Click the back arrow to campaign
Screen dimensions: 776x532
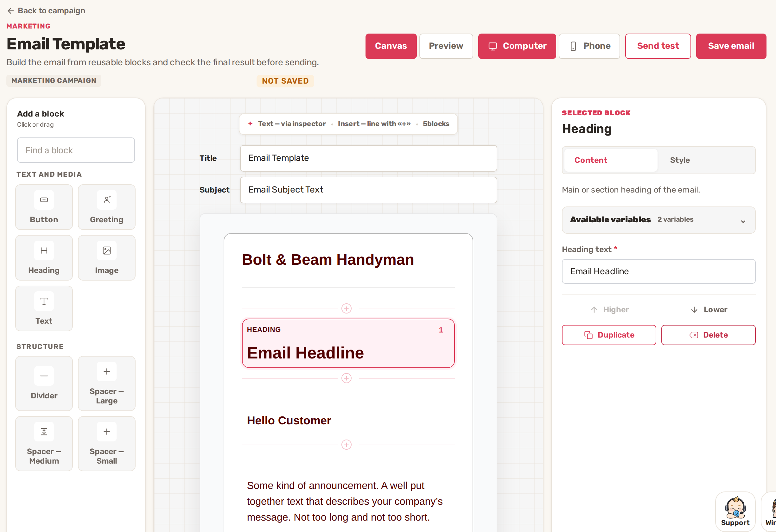[11, 11]
